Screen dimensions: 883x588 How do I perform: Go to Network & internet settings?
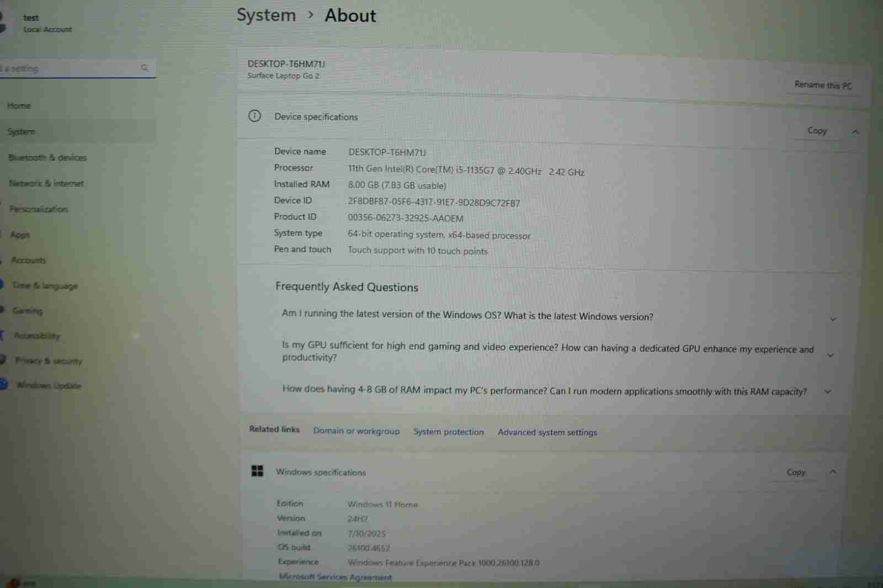pyautogui.click(x=46, y=184)
